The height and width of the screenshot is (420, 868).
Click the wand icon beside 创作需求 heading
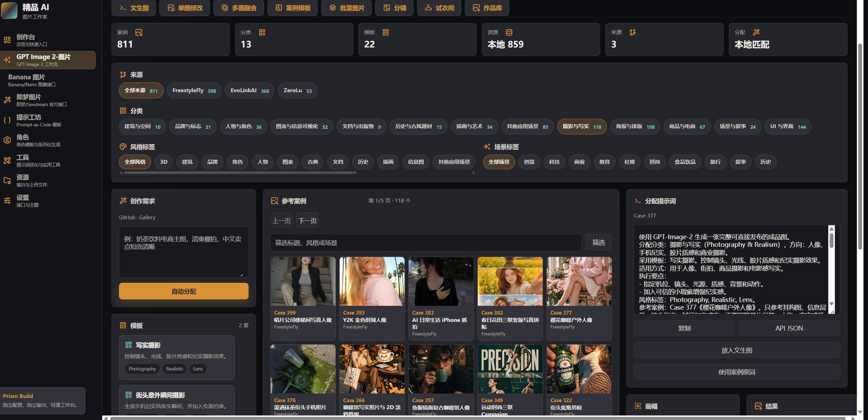point(123,201)
